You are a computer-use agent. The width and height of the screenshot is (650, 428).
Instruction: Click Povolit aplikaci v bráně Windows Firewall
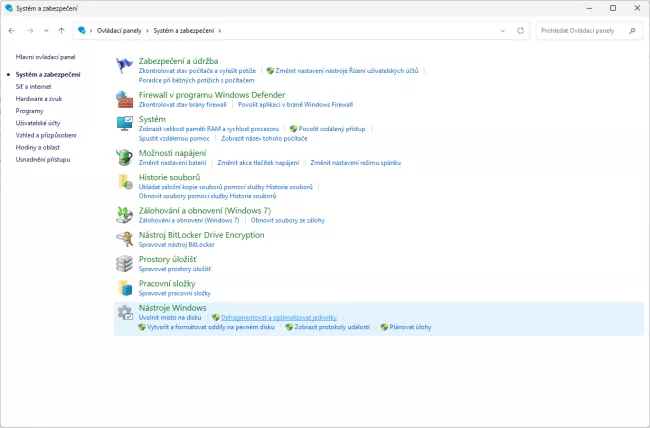[296, 105]
